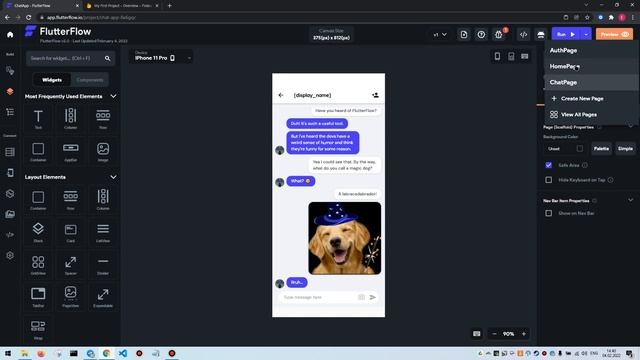The width and height of the screenshot is (640, 360).
Task: Pick the AppBar widget
Action: (x=71, y=151)
